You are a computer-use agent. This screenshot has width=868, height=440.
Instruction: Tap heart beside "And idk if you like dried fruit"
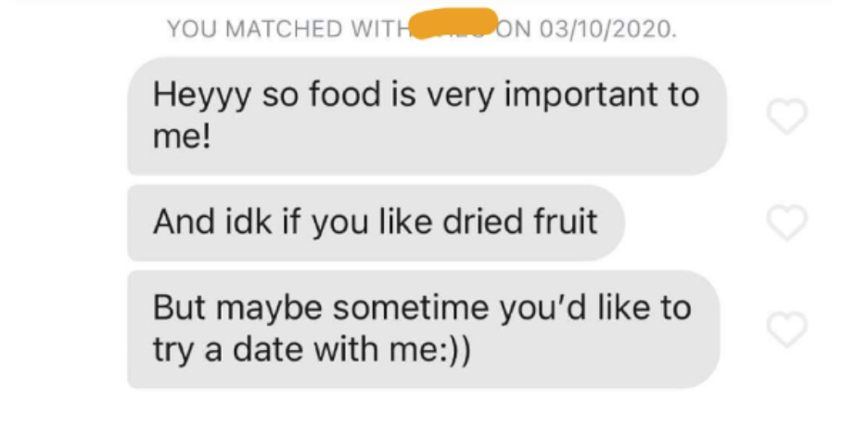point(786,222)
